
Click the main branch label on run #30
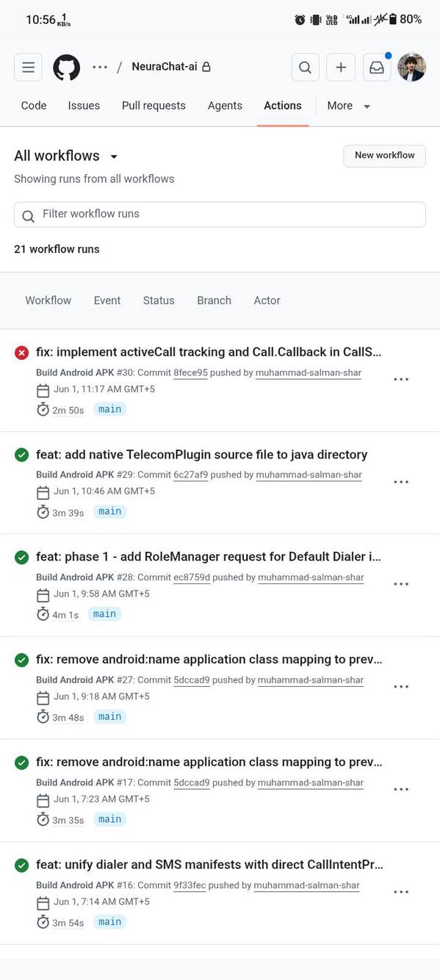(x=109, y=409)
